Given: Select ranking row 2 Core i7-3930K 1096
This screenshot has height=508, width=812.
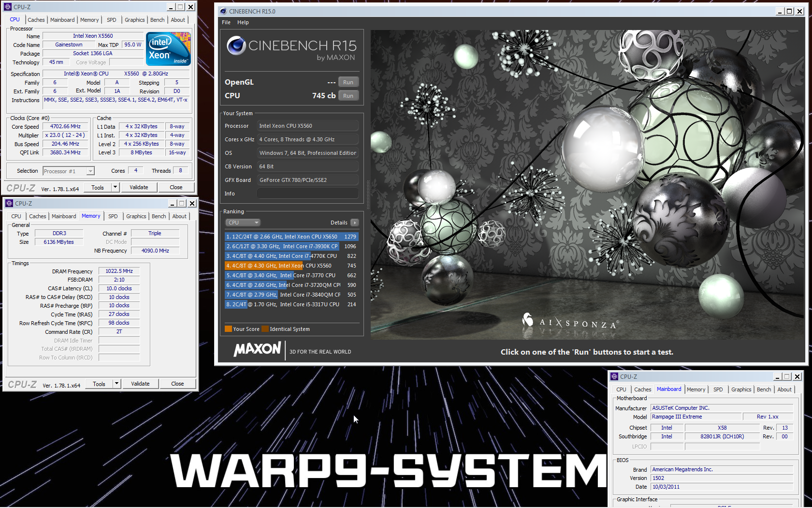Looking at the screenshot, I should click(x=291, y=246).
